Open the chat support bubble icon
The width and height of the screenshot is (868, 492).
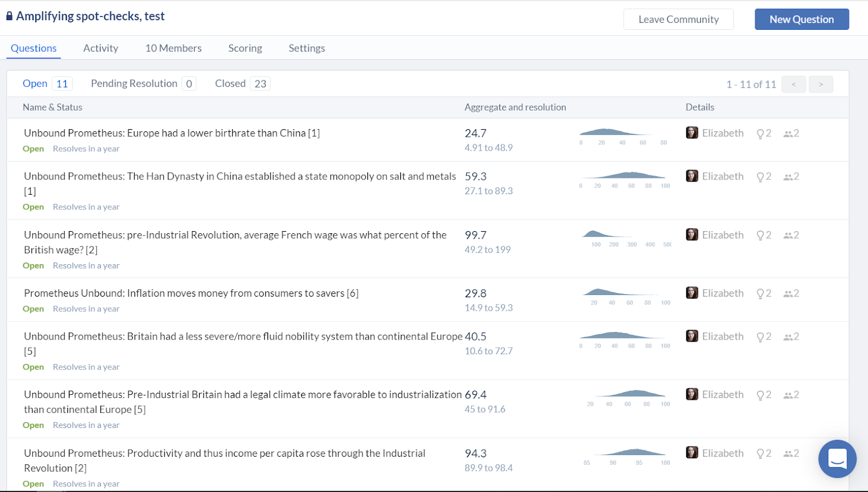point(837,458)
